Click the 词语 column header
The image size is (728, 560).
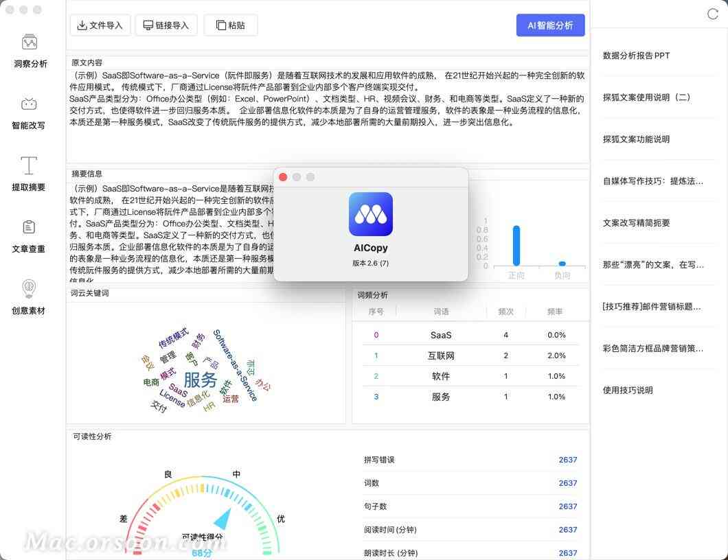point(441,312)
